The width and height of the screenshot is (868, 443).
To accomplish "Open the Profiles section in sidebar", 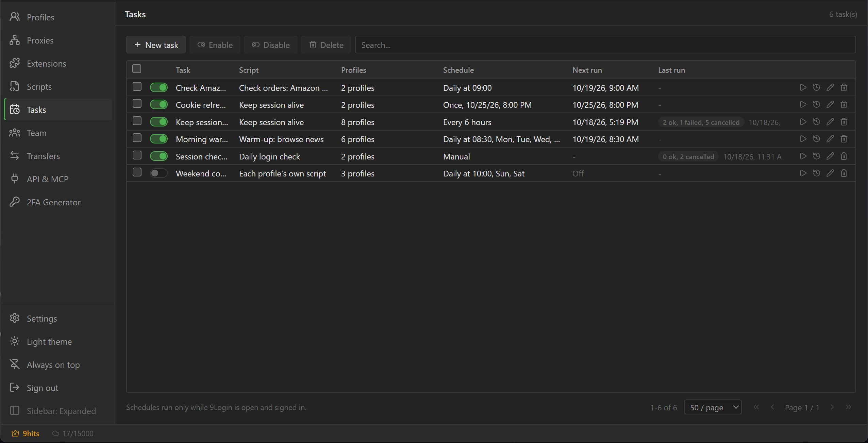I will point(58,17).
